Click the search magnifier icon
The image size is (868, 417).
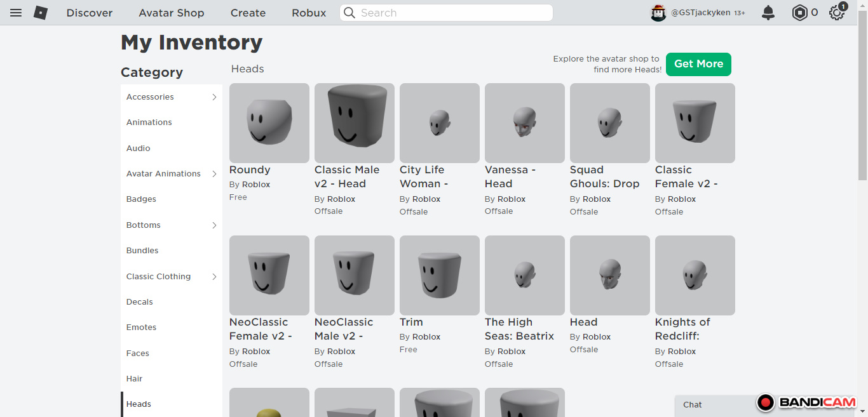tap(349, 13)
